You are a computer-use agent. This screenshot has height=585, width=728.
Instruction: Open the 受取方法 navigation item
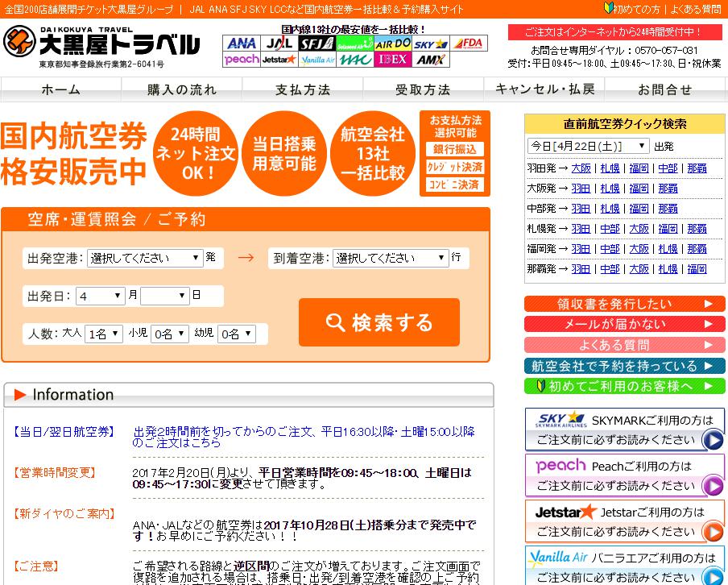(424, 89)
